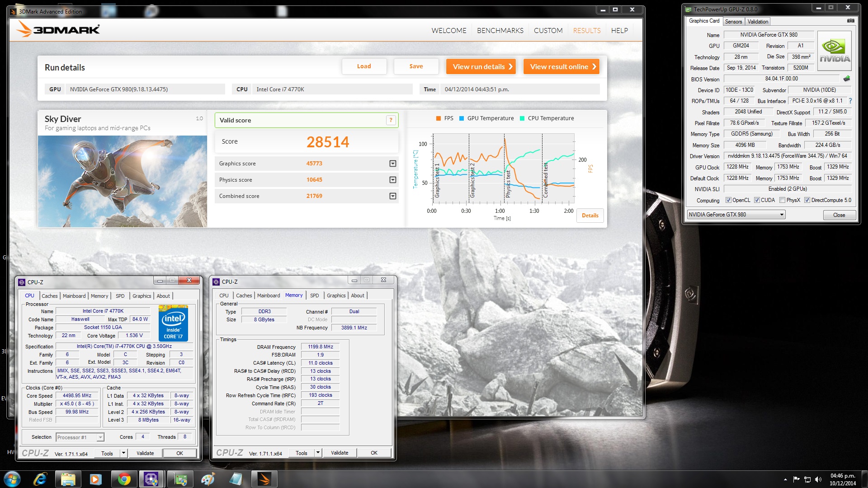This screenshot has height=488, width=868.
Task: Click the orange FPS legend swatch
Action: point(439,118)
